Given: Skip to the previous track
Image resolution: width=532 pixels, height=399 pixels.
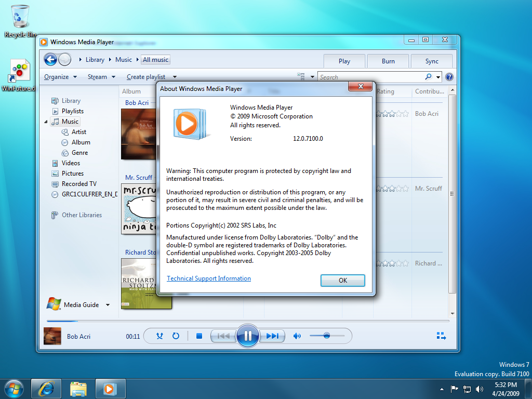Looking at the screenshot, I should coord(223,336).
